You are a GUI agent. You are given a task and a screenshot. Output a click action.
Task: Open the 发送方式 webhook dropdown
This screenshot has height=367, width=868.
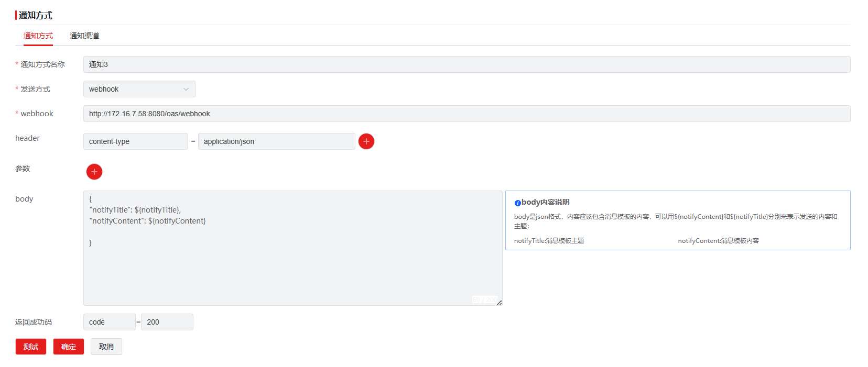[139, 89]
